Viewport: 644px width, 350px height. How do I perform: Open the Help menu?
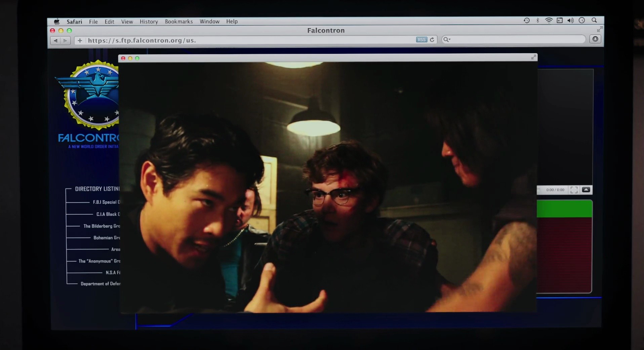232,22
